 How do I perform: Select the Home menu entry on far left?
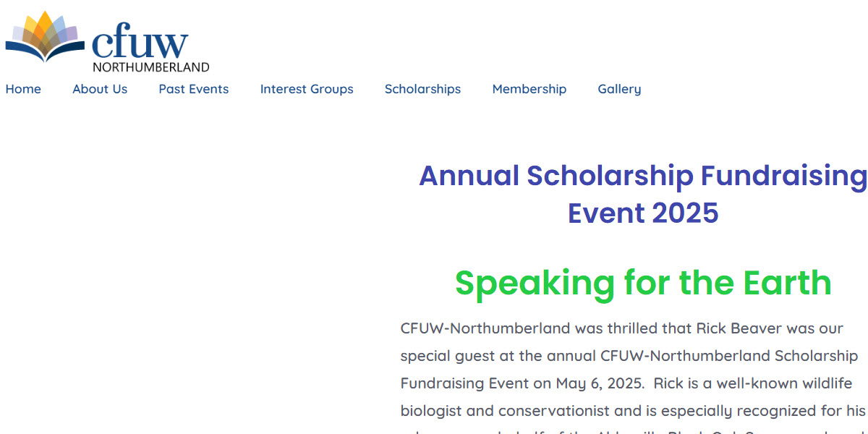[x=23, y=89]
